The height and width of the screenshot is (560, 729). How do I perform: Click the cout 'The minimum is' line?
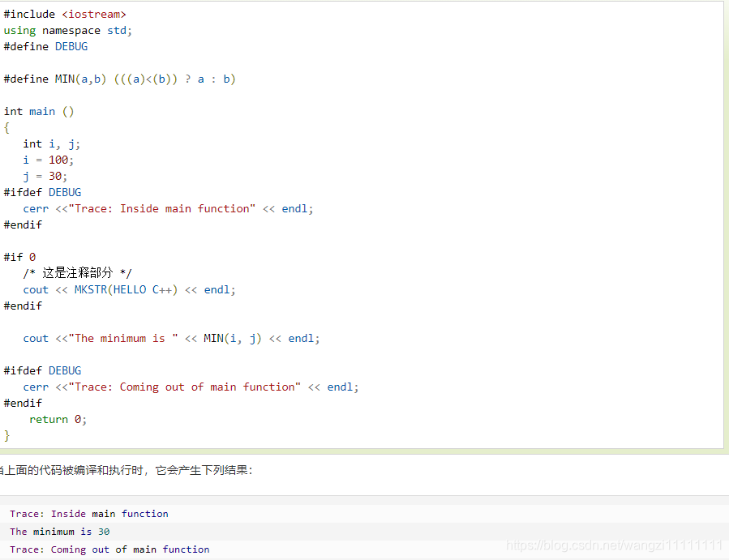click(x=172, y=339)
